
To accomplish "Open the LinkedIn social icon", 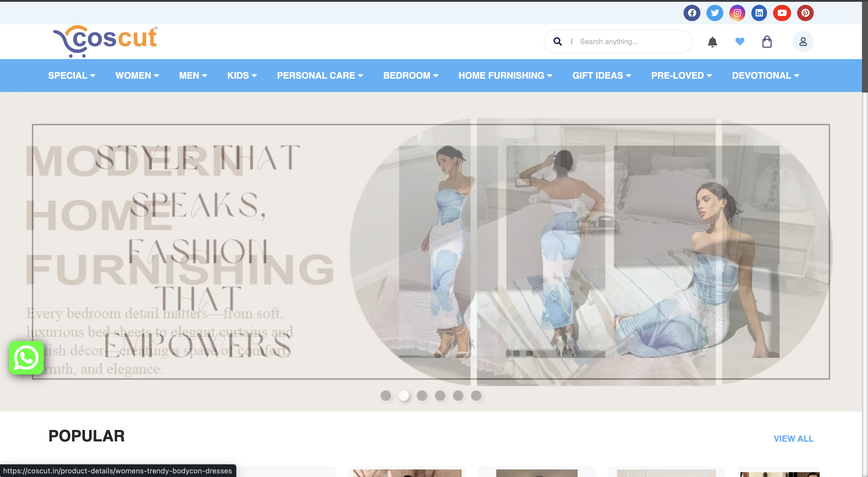I will tap(759, 13).
